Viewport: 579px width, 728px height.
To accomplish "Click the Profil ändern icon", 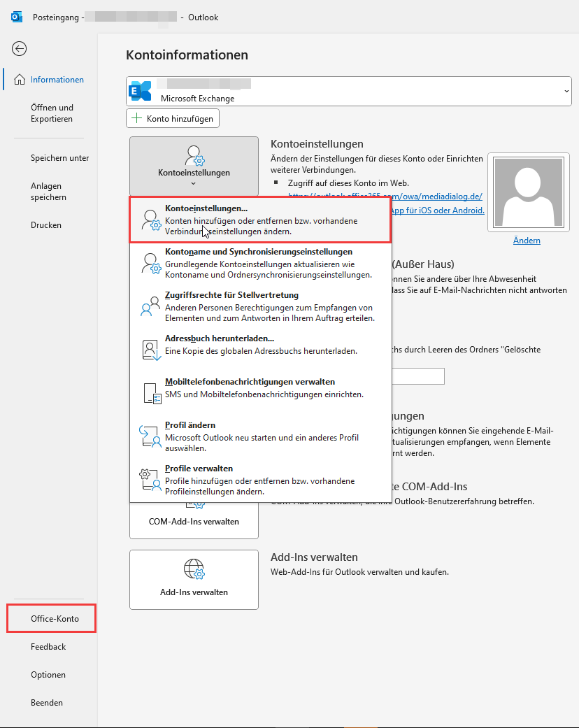I will click(150, 436).
